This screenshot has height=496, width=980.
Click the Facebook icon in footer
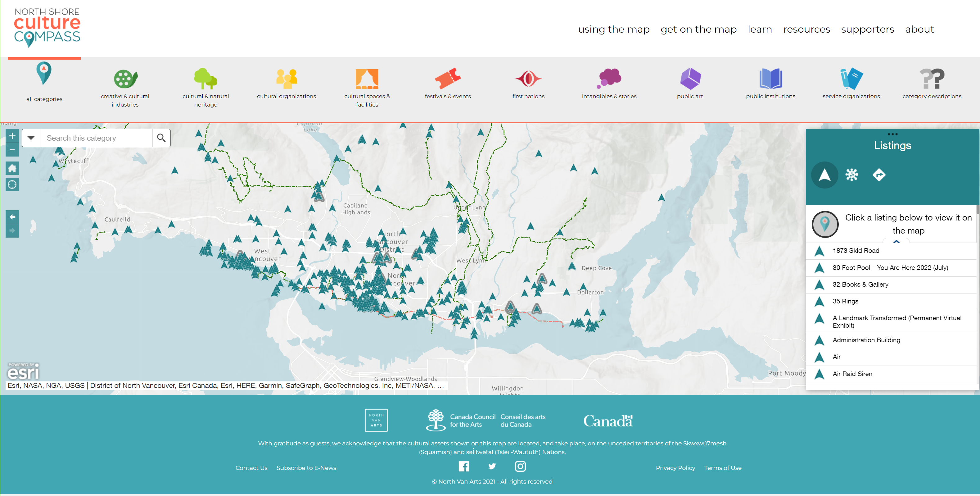click(464, 466)
